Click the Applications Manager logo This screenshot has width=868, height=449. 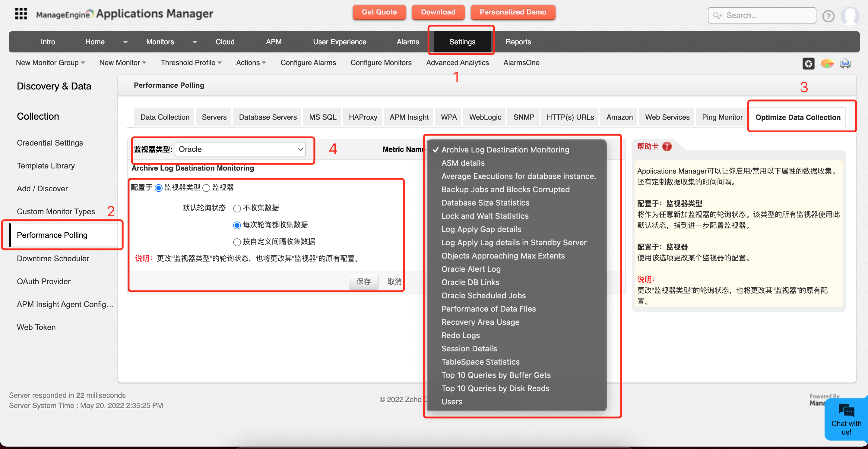(124, 14)
